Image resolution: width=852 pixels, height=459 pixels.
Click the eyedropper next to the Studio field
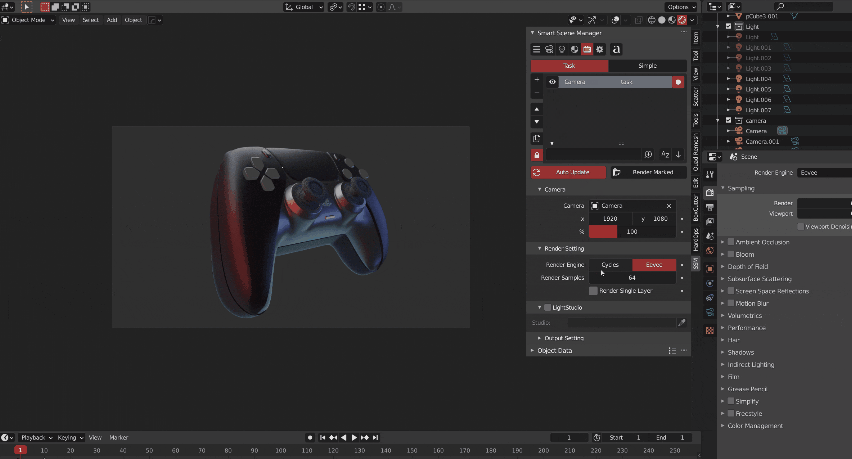pyautogui.click(x=681, y=323)
